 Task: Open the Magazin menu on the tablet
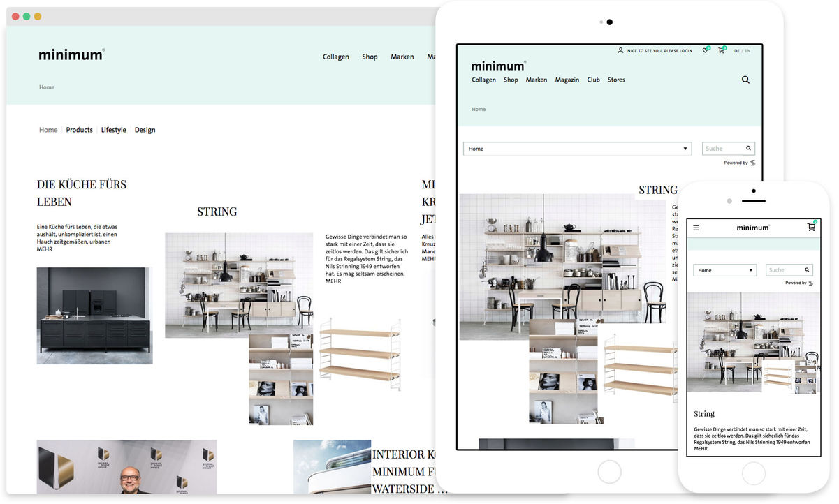coord(567,80)
